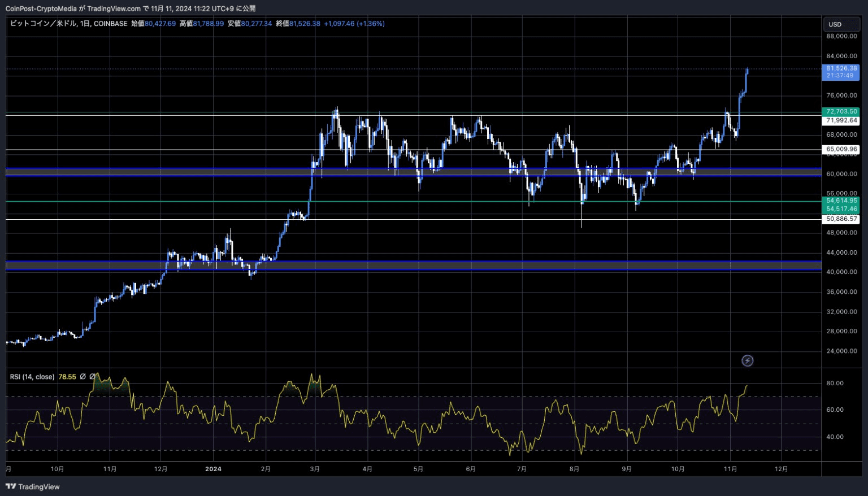Click the ビットコイン/米ドル symbol title
The width and height of the screenshot is (868, 496).
[43, 24]
